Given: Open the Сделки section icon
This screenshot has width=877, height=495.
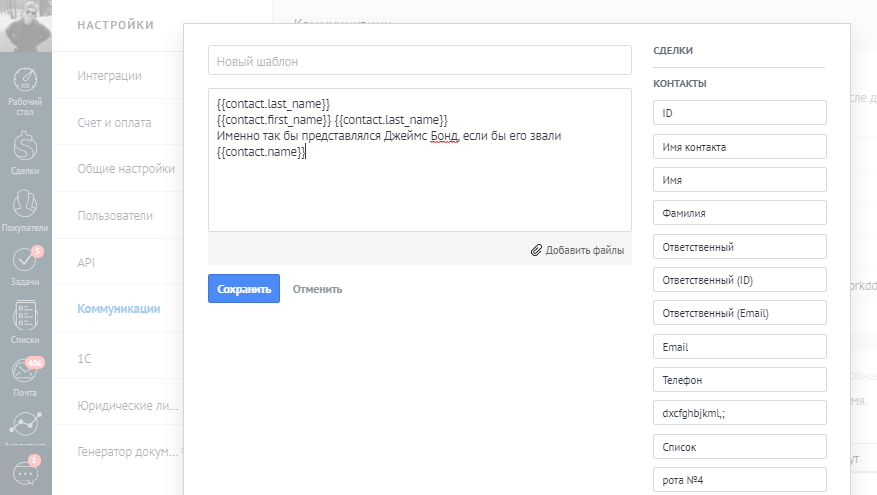Looking at the screenshot, I should coord(26,147).
